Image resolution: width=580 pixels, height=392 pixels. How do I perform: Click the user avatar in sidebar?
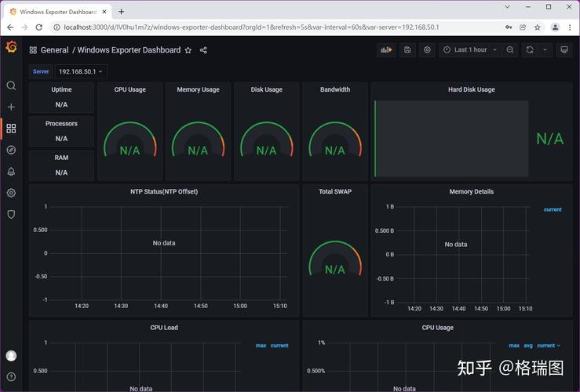tap(11, 355)
